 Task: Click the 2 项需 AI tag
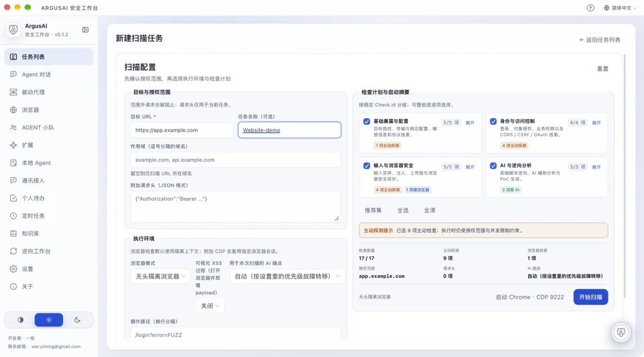click(511, 190)
